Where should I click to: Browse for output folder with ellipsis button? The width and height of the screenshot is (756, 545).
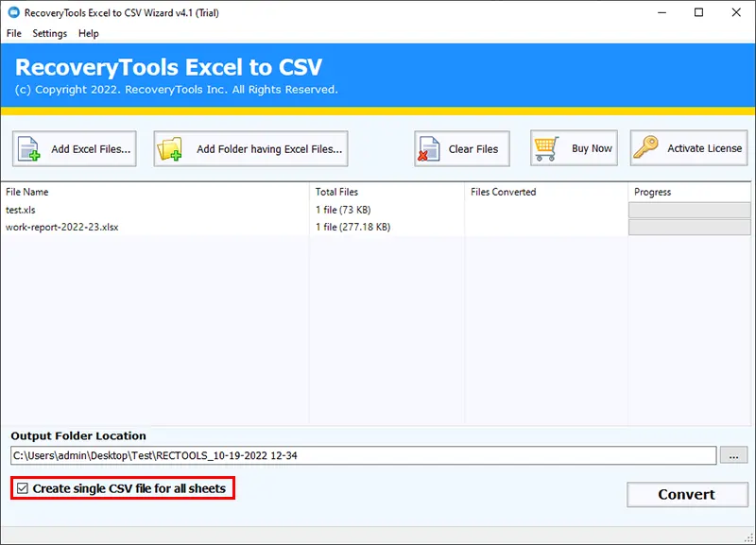tap(733, 456)
